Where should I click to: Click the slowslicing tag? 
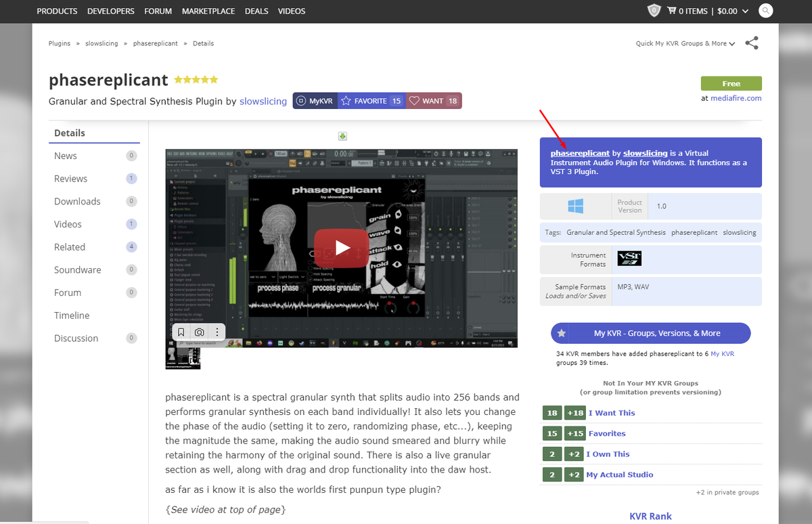click(x=740, y=232)
